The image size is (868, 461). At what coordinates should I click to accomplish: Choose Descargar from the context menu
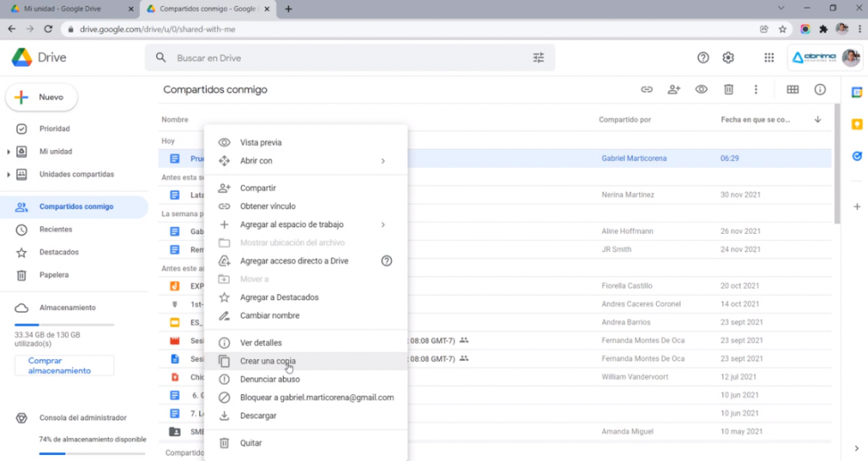coord(258,415)
